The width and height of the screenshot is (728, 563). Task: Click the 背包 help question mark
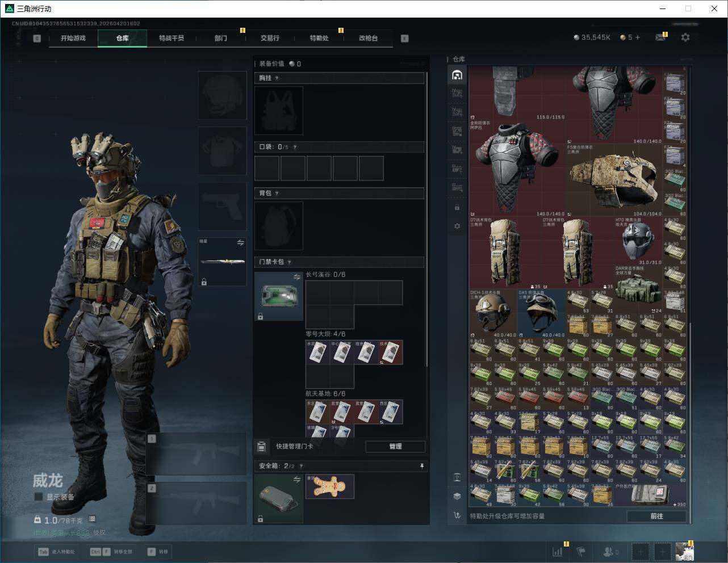click(277, 194)
